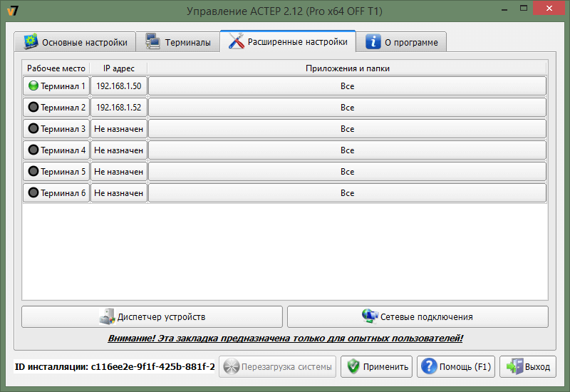This screenshot has height=392, width=570.
Task: Click the dark status indicator of Терминал 3
Action: (x=33, y=128)
